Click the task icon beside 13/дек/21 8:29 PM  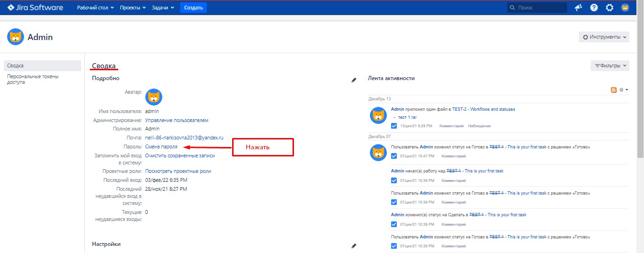click(394, 126)
